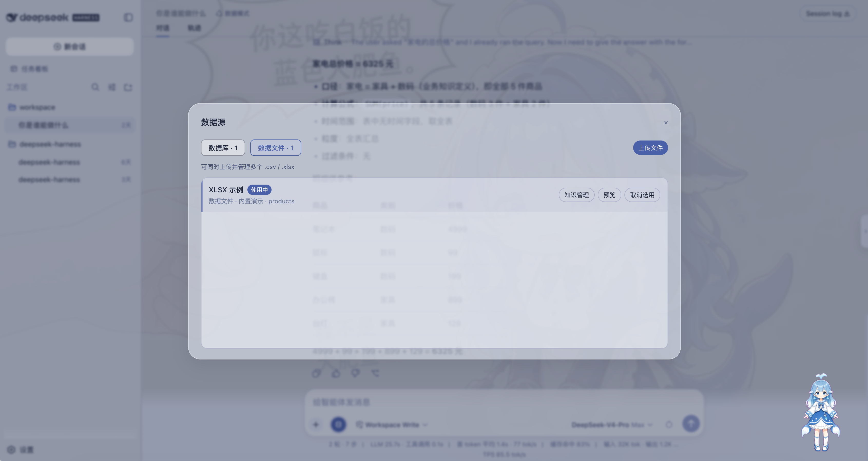Click the 数据源 dialog title
Screen dimensions: 868x461
[x=213, y=122]
